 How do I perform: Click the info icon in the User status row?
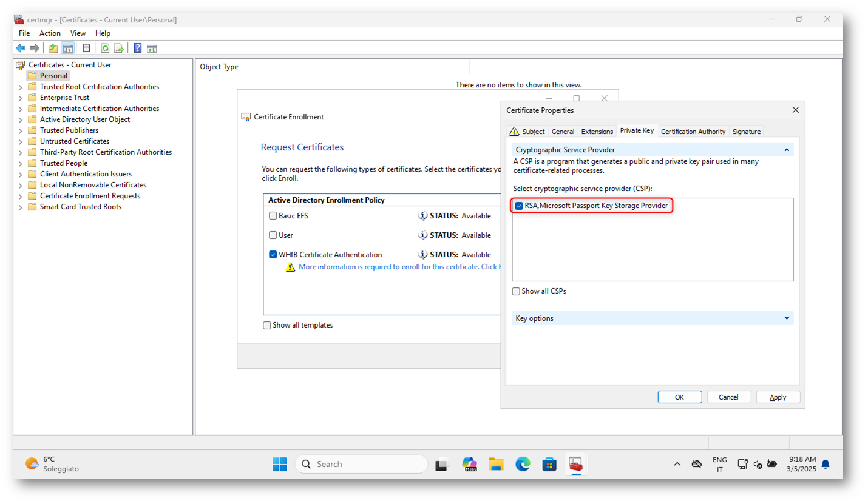(x=423, y=235)
